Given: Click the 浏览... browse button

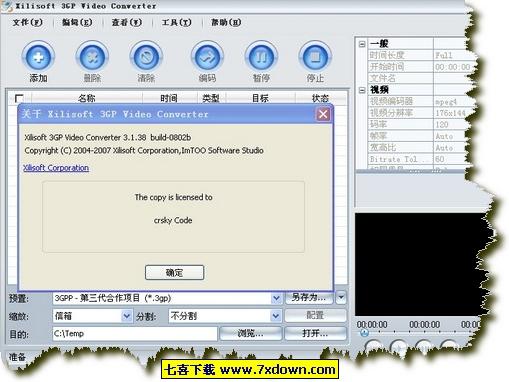Looking at the screenshot, I should (x=251, y=333).
